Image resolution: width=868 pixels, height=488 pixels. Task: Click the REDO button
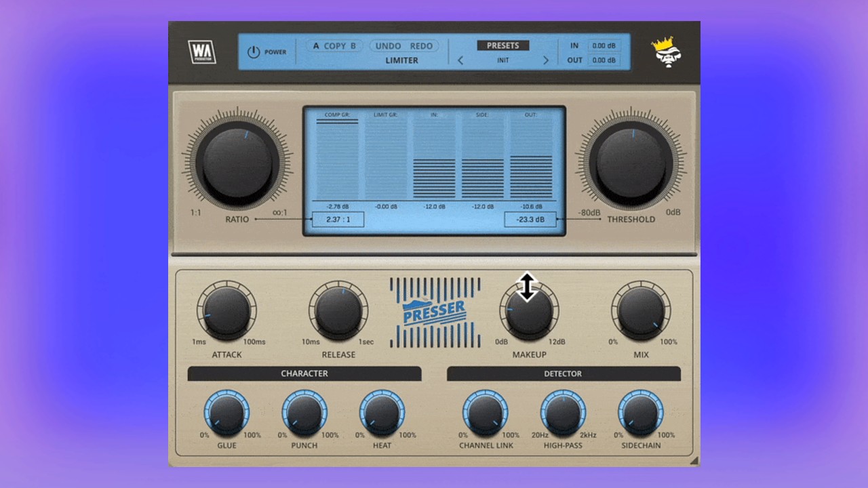pos(421,46)
